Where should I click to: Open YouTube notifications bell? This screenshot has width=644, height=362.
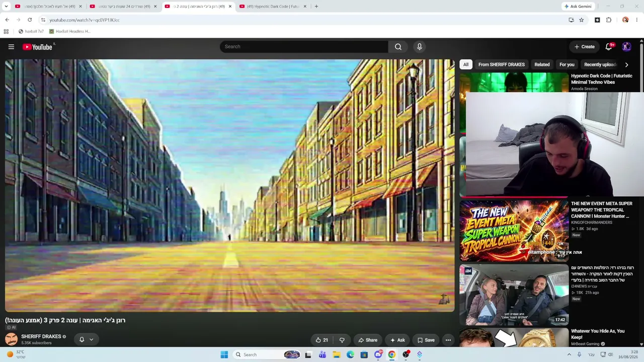(x=609, y=47)
